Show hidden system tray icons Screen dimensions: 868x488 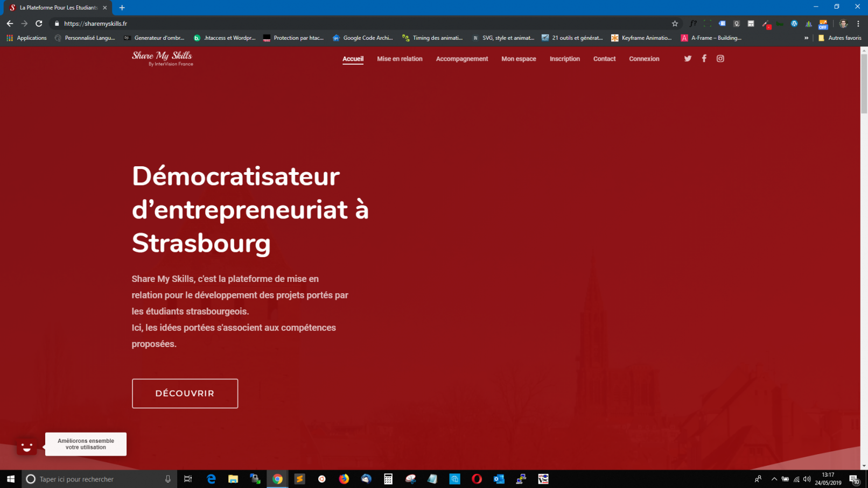coord(774,479)
